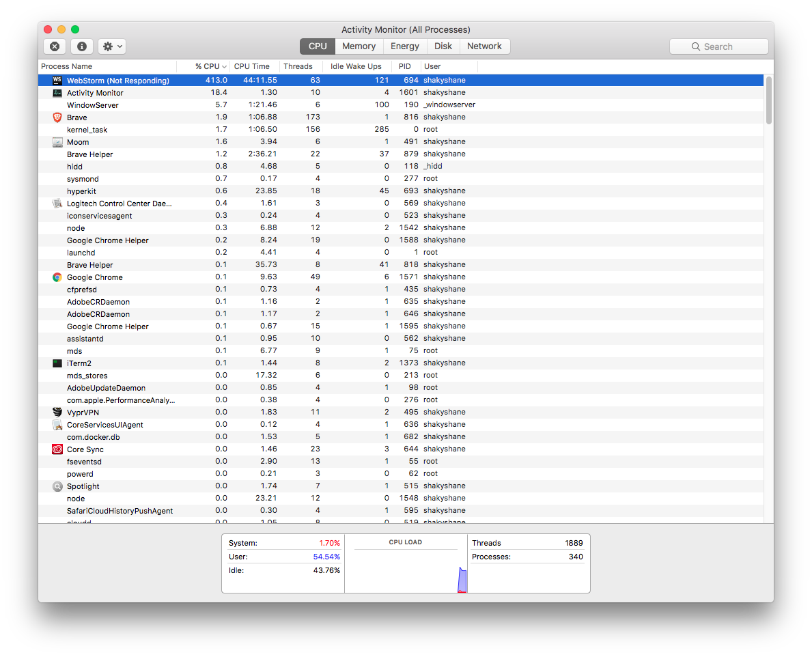Select Brave Helper with PID 879
This screenshot has width=812, height=657.
(401, 154)
